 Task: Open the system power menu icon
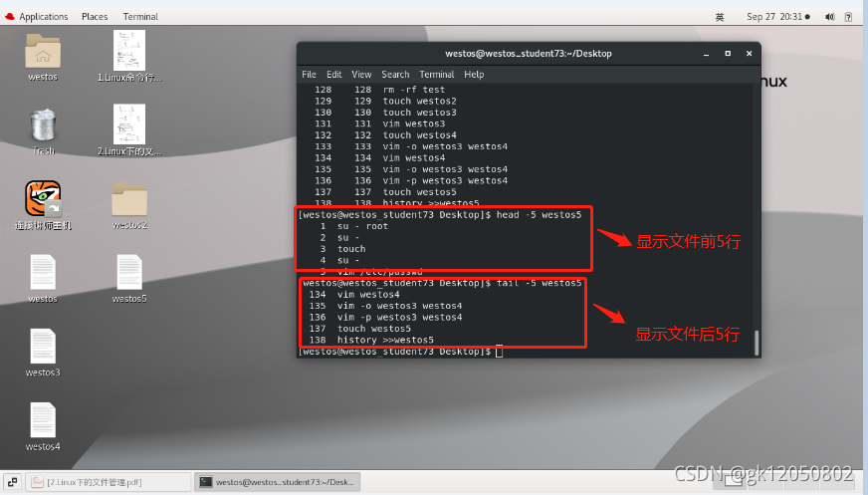tap(848, 17)
